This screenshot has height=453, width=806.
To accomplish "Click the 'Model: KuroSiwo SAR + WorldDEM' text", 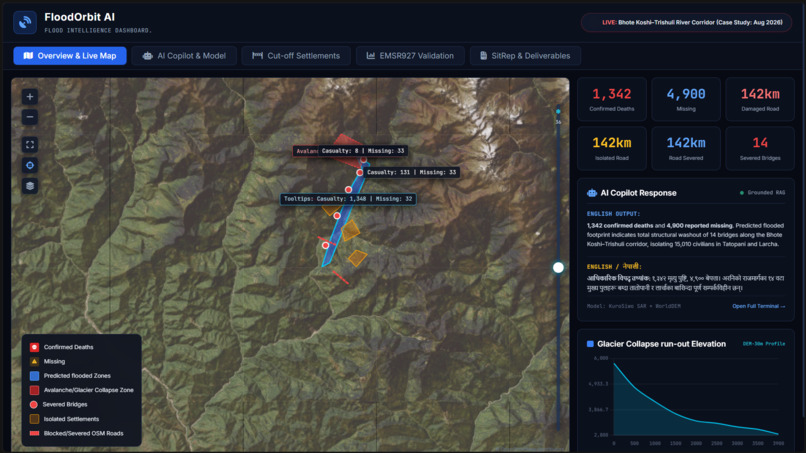I will pos(634,306).
